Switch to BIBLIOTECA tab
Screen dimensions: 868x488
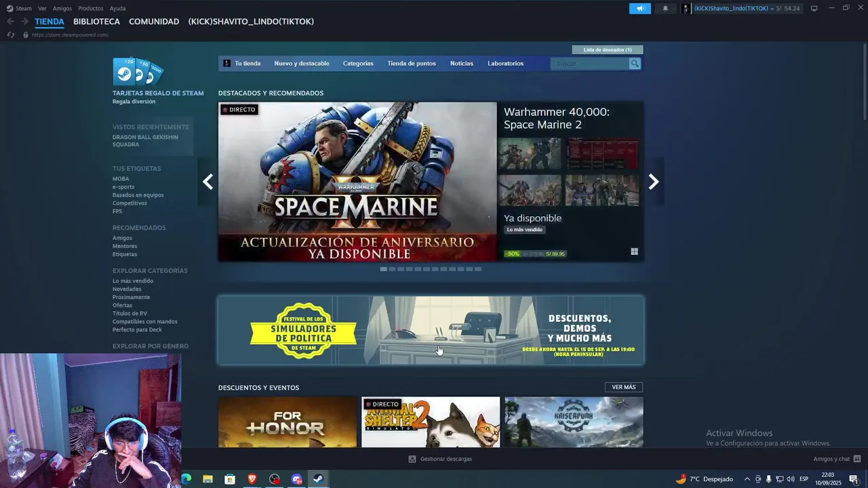(x=96, y=22)
